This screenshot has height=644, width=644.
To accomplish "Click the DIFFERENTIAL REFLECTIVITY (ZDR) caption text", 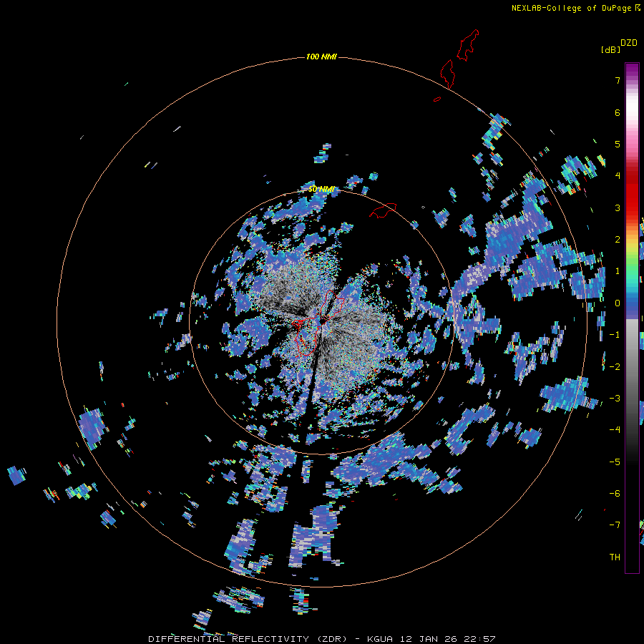I will pyautogui.click(x=248, y=639).
